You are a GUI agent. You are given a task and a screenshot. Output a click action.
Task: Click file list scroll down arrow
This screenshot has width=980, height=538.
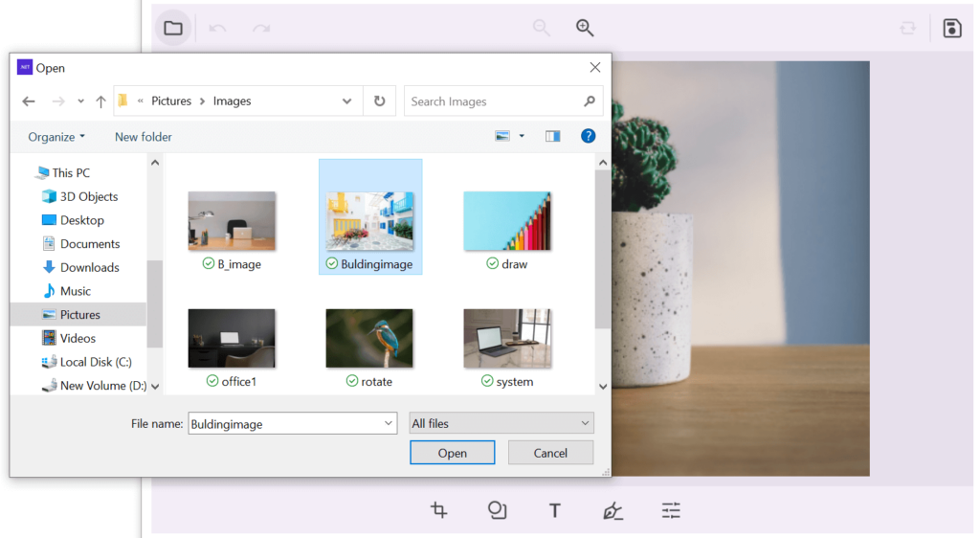pos(603,387)
